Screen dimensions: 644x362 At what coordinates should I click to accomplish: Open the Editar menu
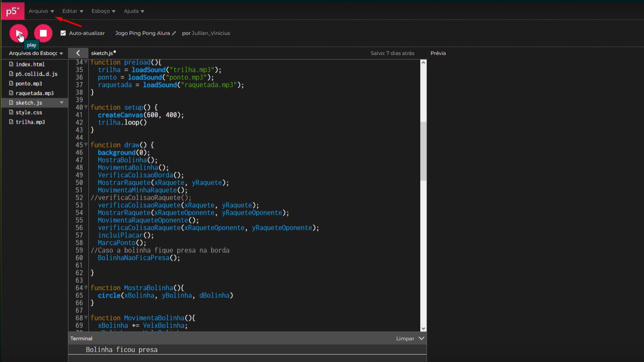pos(72,10)
